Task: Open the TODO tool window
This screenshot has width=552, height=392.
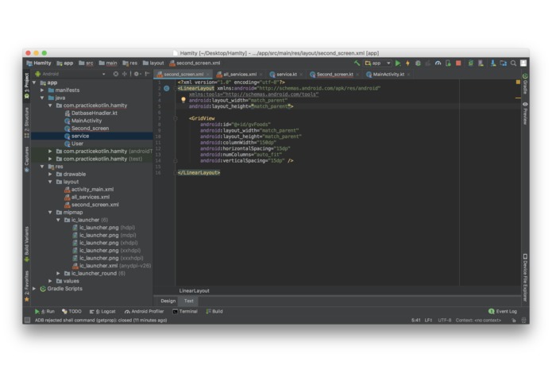Action: pos(71,311)
